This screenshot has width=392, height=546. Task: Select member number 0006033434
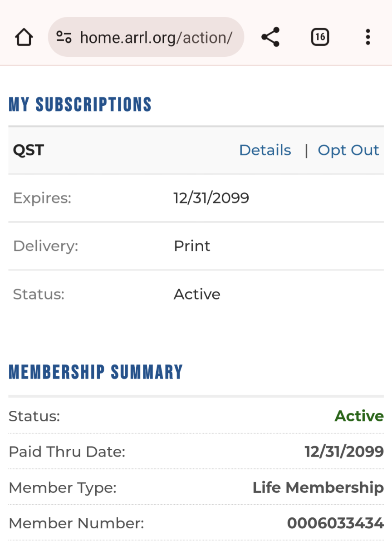coord(335,523)
